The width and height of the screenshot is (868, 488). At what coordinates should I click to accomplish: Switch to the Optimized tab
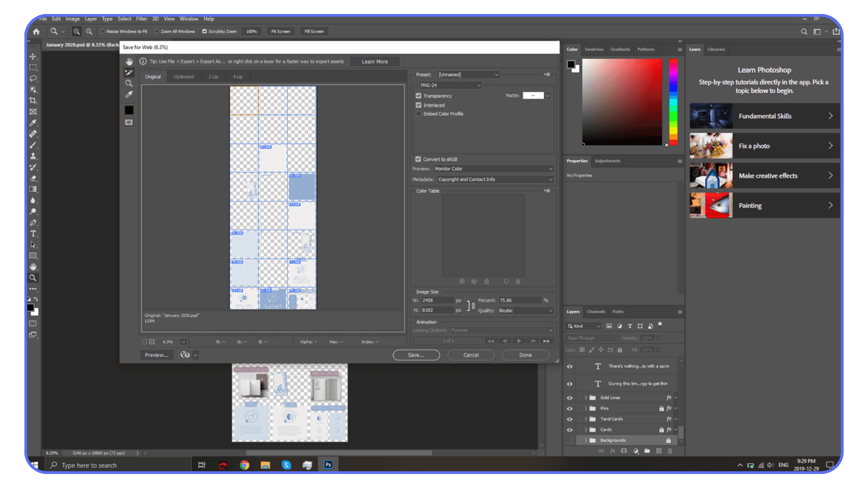click(184, 77)
